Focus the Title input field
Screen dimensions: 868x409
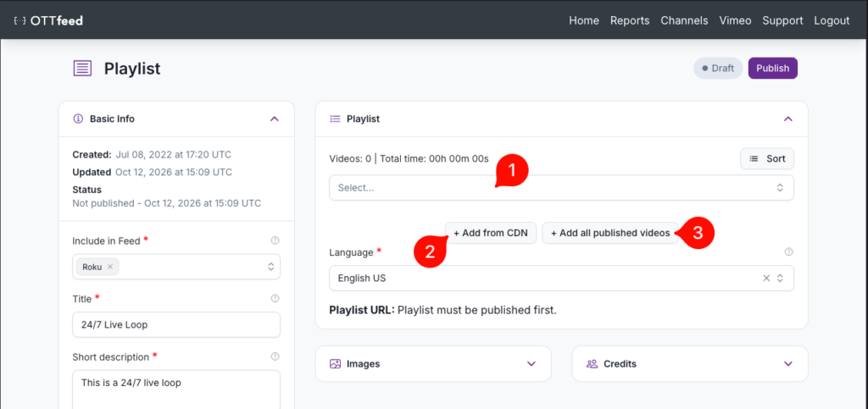pos(176,325)
